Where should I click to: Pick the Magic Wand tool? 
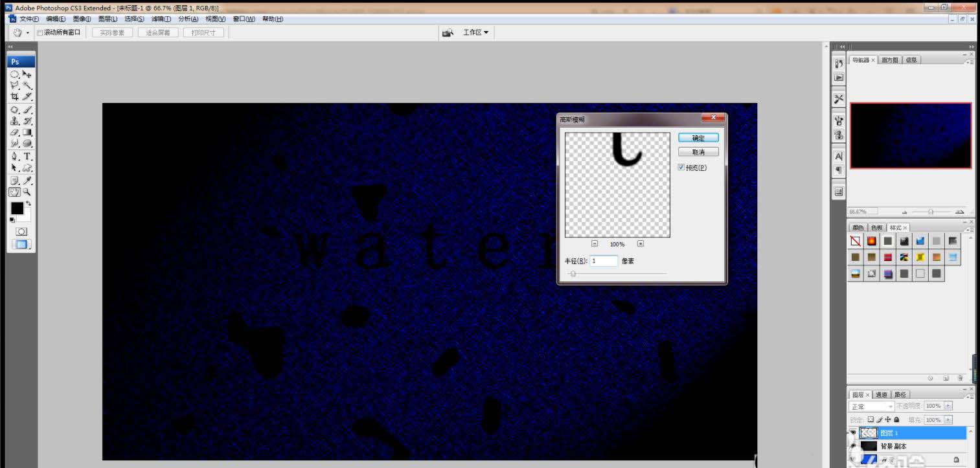click(27, 85)
